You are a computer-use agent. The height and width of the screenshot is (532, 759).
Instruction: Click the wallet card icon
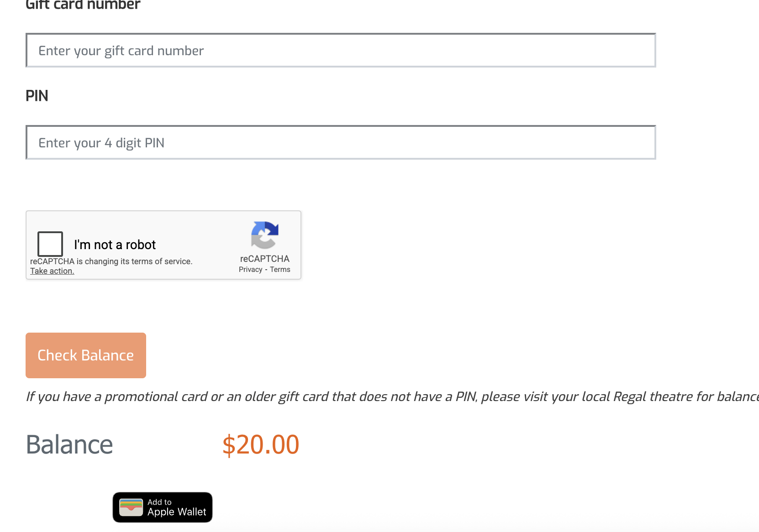[131, 507]
